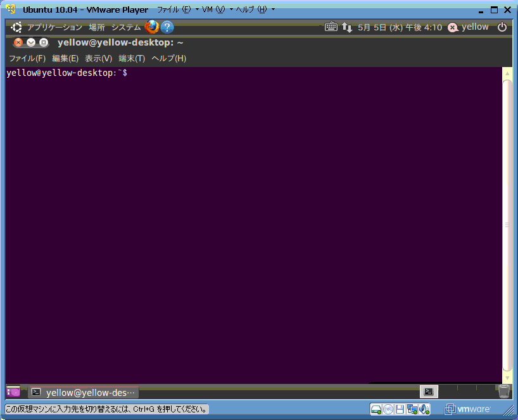Viewport: 518px width, 420px height.
Task: Click the show desktop icon in the bottom panel
Action: [x=13, y=392]
